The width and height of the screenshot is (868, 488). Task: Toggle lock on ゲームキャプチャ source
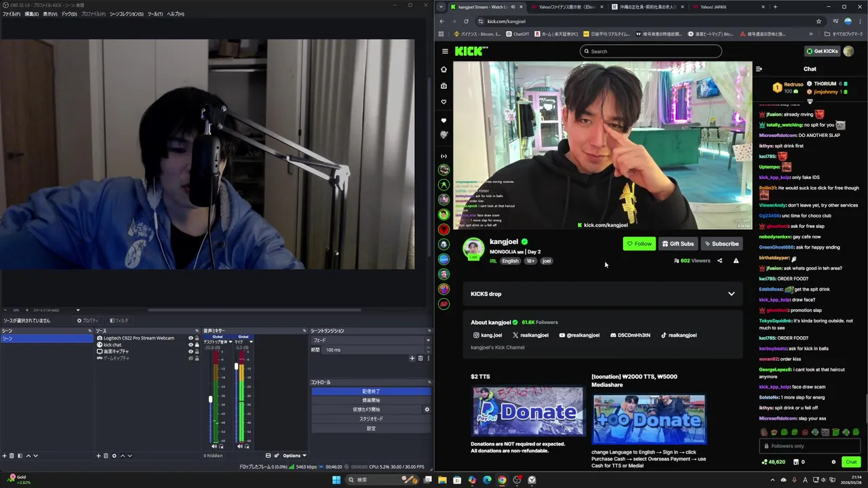tap(197, 358)
